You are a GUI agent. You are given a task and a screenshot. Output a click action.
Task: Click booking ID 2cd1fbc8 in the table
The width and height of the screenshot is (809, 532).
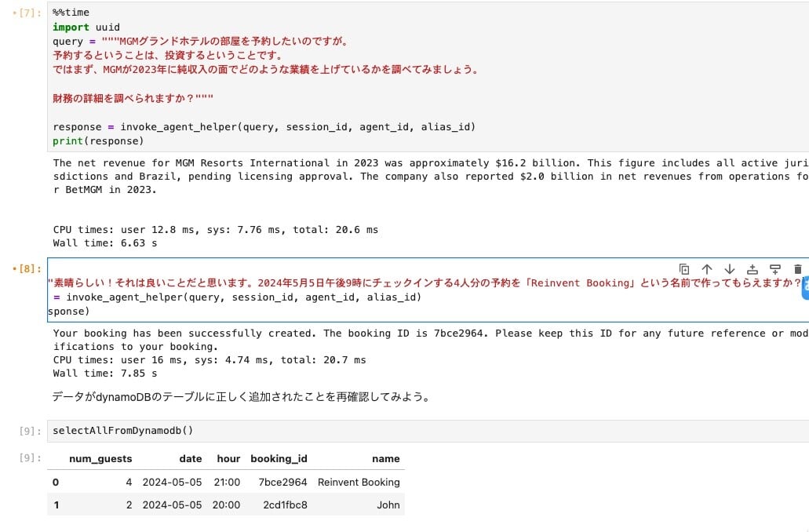tap(286, 505)
